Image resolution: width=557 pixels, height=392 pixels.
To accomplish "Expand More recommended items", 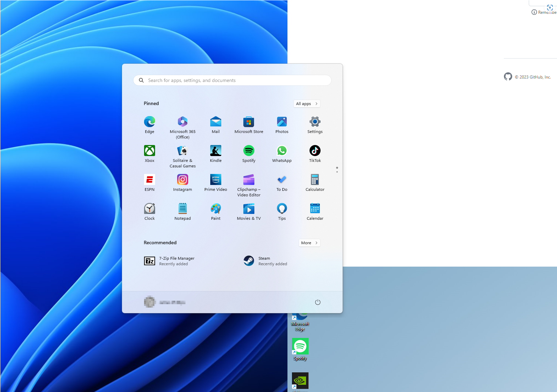I will pyautogui.click(x=309, y=243).
